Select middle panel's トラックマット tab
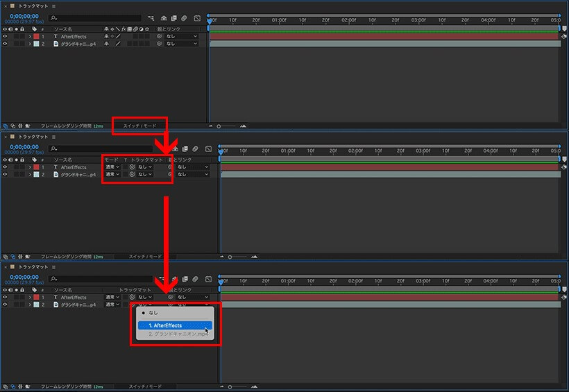This screenshot has width=569, height=392. click(x=33, y=137)
